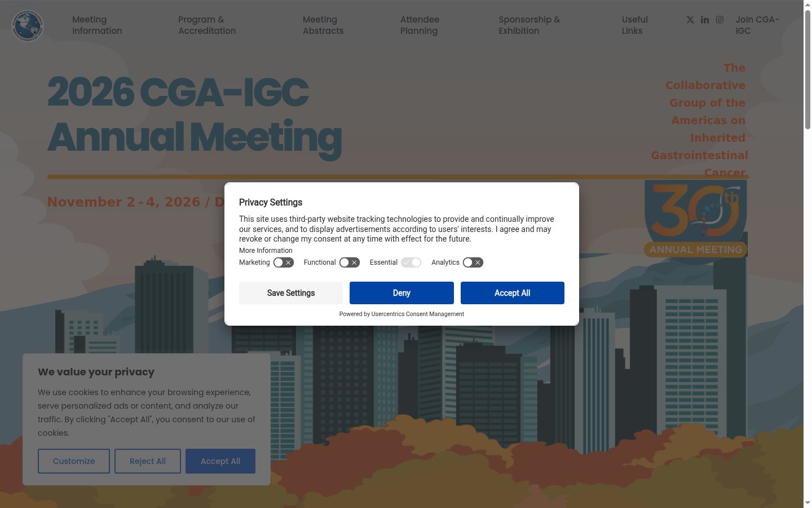Viewport: 812px width, 508px height.
Task: Click the page vertical scrollbar thumb
Action: point(807,69)
